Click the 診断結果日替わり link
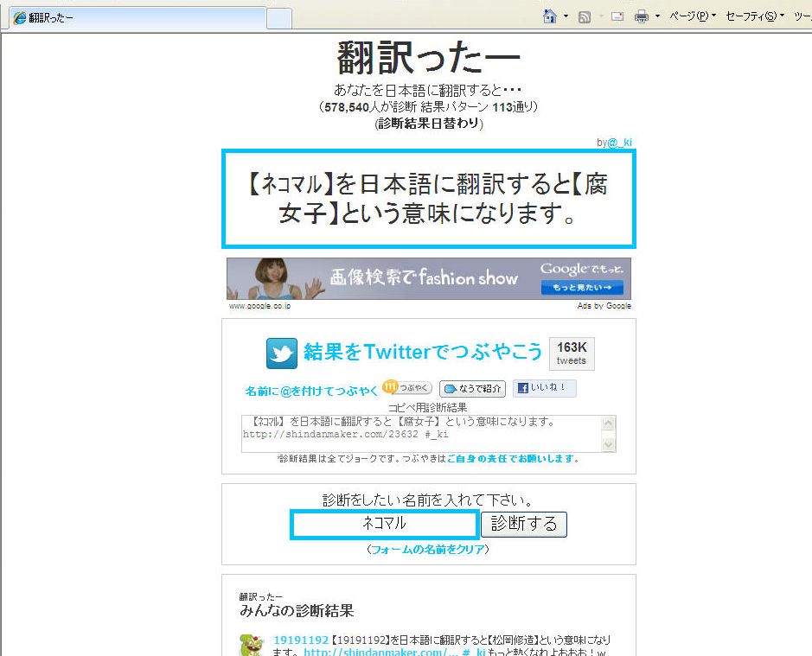The height and width of the screenshot is (656, 812). pos(428,123)
